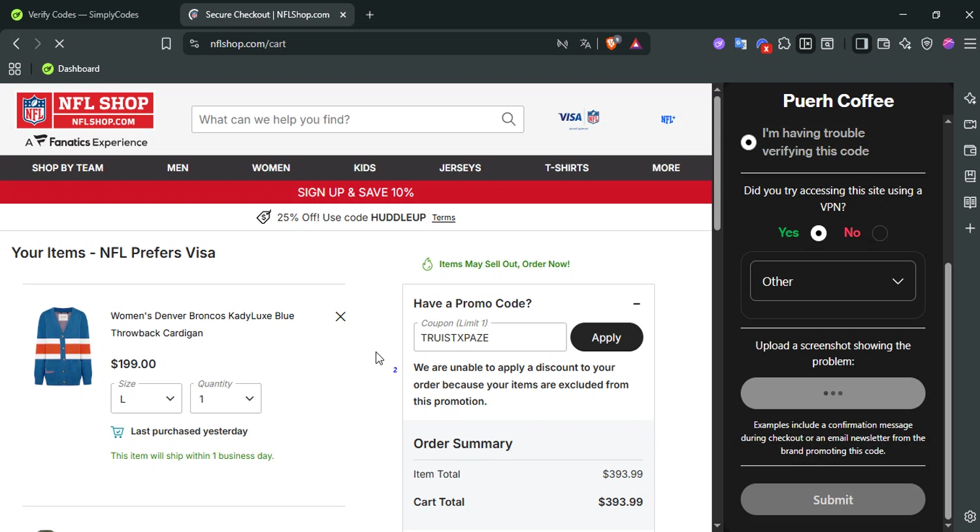Open the Quantity dropdown

pos(225,399)
